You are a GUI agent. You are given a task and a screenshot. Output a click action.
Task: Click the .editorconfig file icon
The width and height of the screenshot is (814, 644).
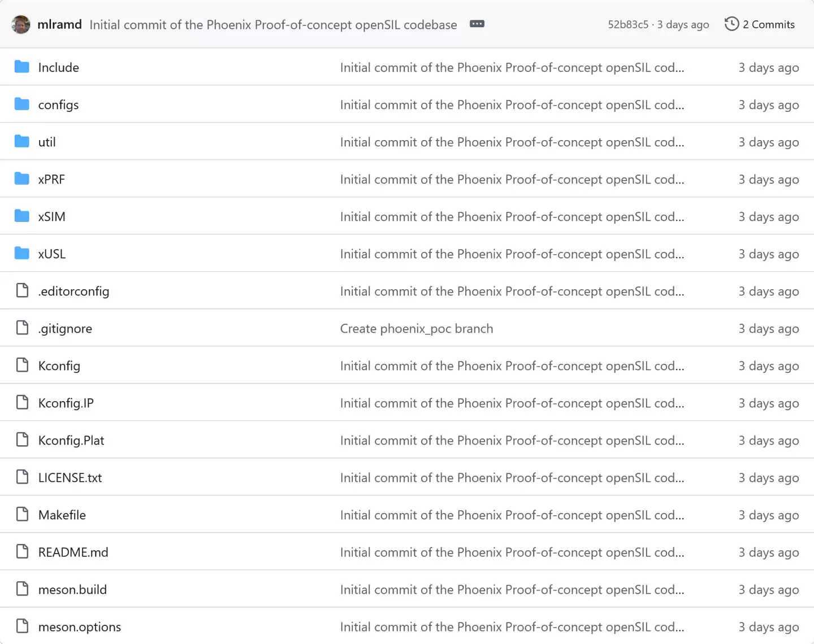[x=22, y=291]
